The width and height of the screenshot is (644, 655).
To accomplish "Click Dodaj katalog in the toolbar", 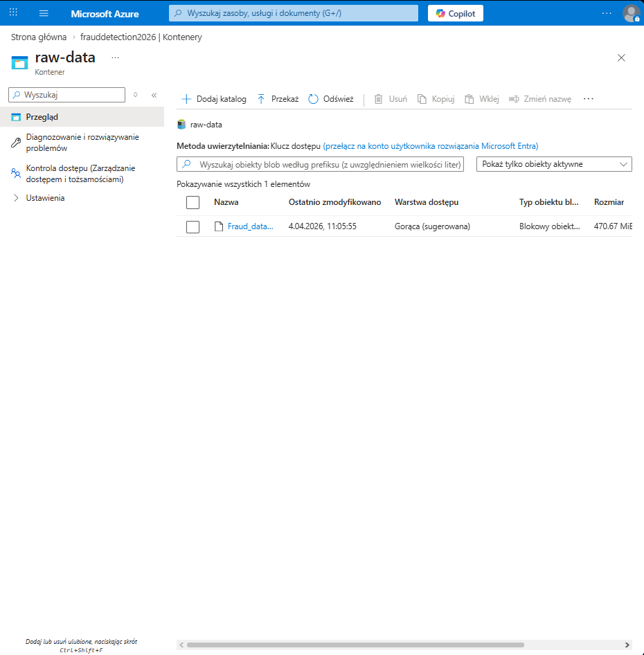I will [x=213, y=99].
